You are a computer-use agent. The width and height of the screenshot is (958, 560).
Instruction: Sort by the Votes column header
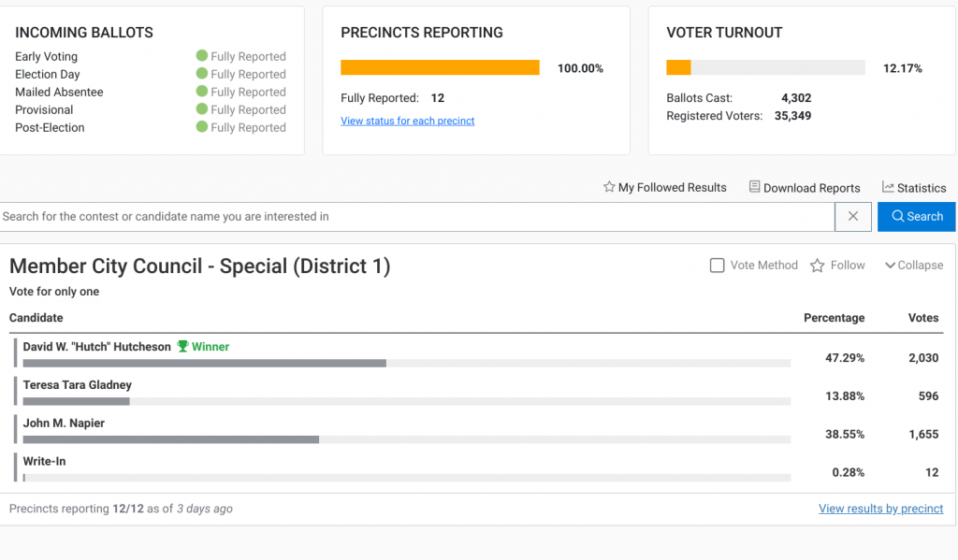click(922, 318)
